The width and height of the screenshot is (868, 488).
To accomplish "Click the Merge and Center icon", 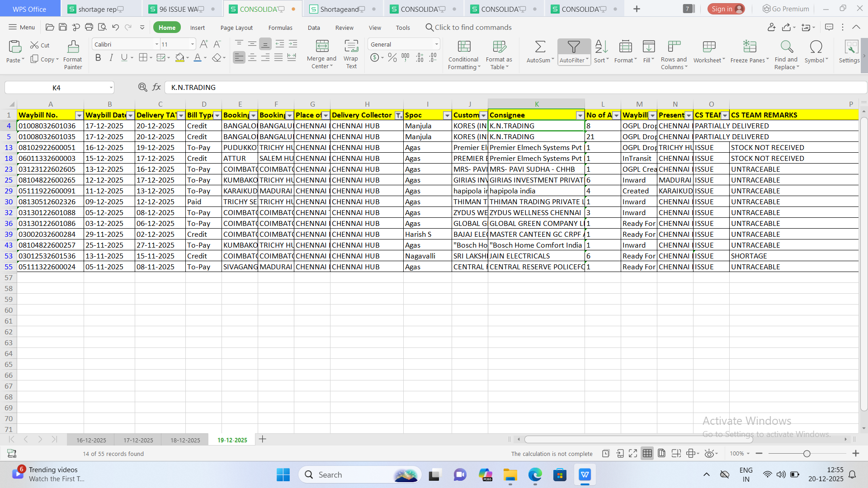I will point(322,47).
